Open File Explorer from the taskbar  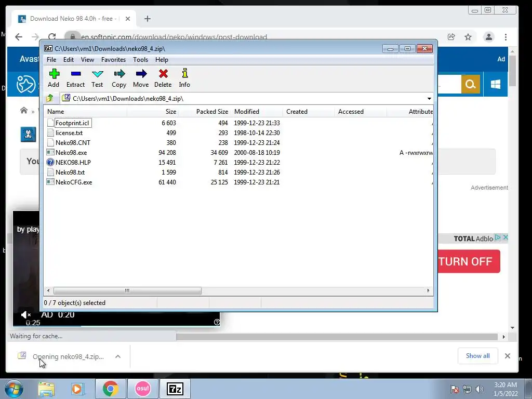[46, 389]
